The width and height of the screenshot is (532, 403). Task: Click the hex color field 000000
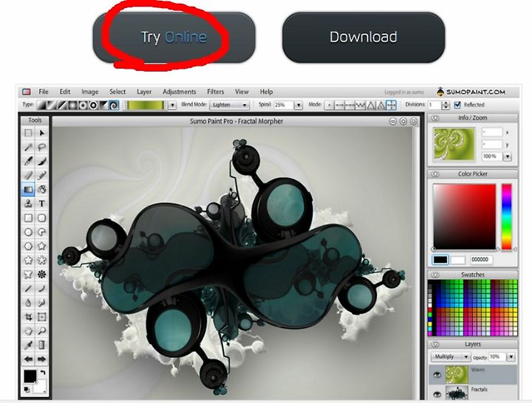coord(482,260)
